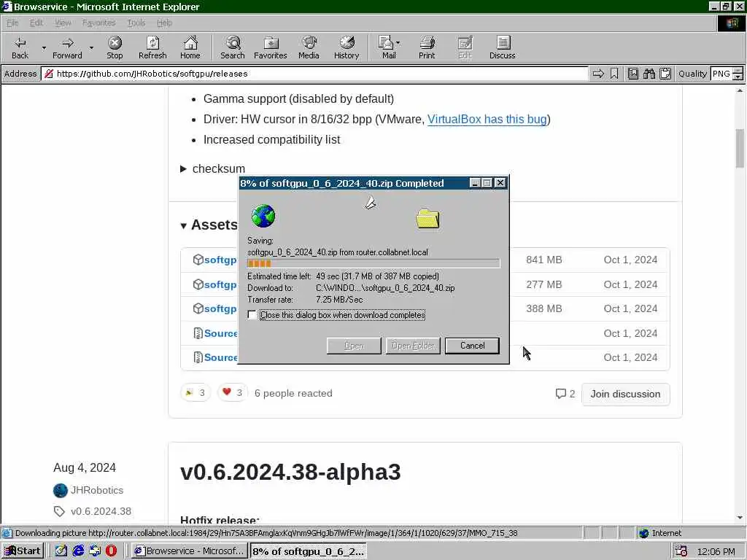Enable 'Close this dialog box when download completes'
Viewport: 747px width, 560px height.
tap(252, 315)
